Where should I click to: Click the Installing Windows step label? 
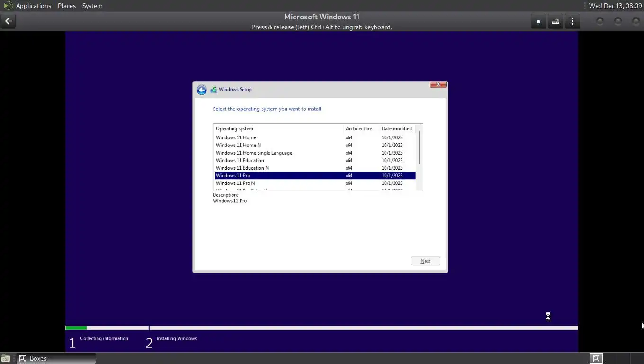pyautogui.click(x=177, y=338)
